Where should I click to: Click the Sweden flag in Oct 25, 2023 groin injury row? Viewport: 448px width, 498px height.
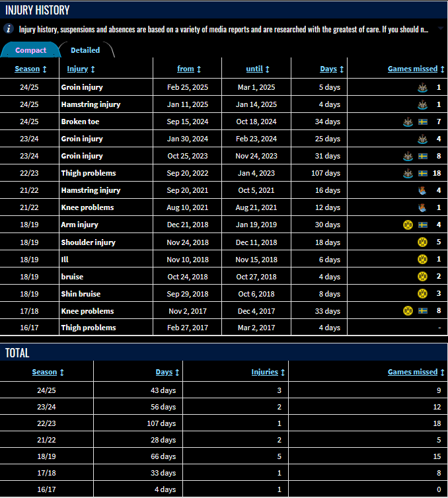click(x=423, y=156)
